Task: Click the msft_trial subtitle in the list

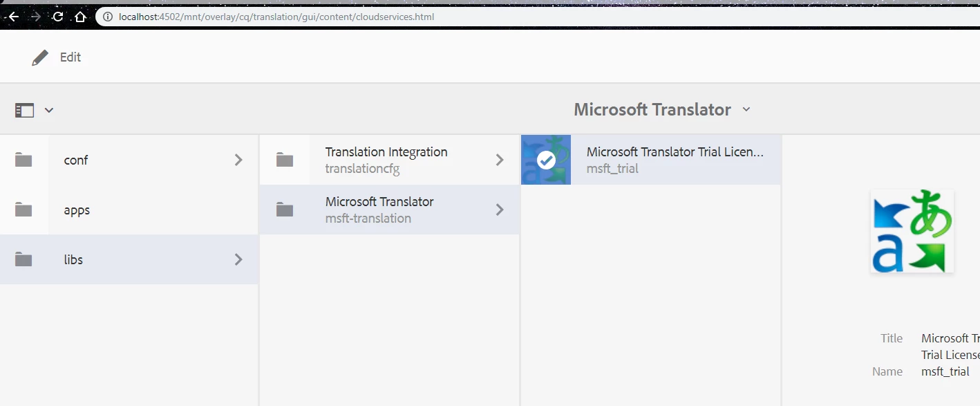Action: (x=612, y=169)
